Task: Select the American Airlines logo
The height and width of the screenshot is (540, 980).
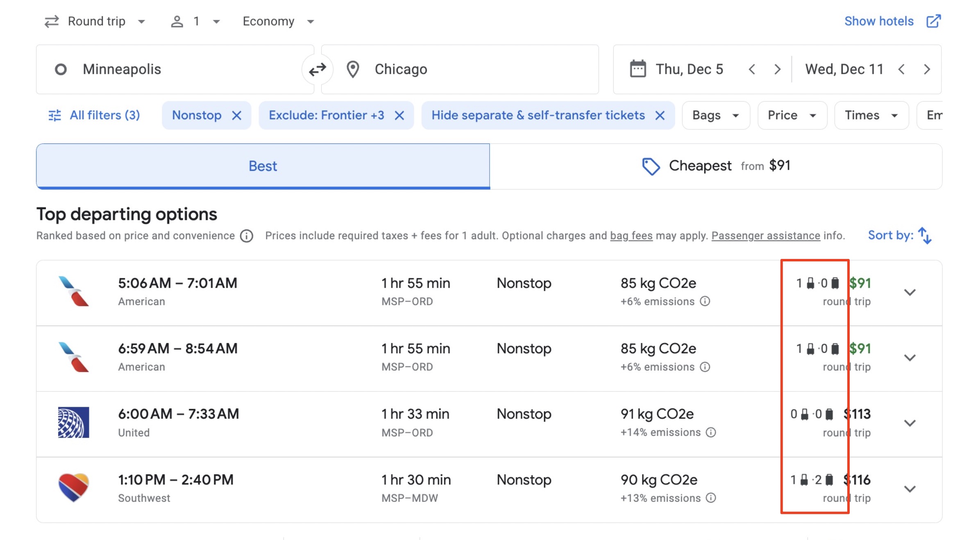Action: click(74, 292)
